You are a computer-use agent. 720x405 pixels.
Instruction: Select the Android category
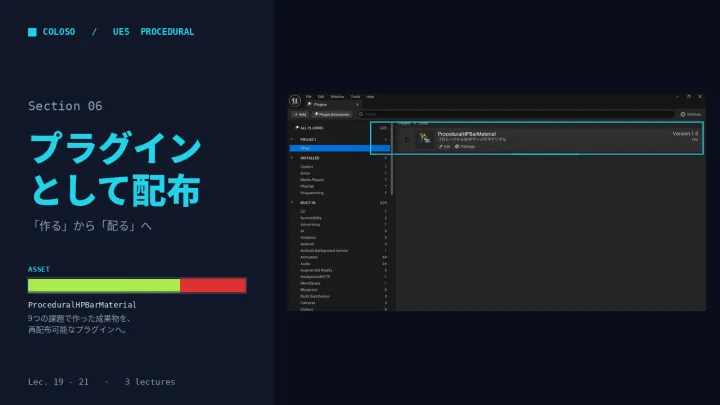340,244
